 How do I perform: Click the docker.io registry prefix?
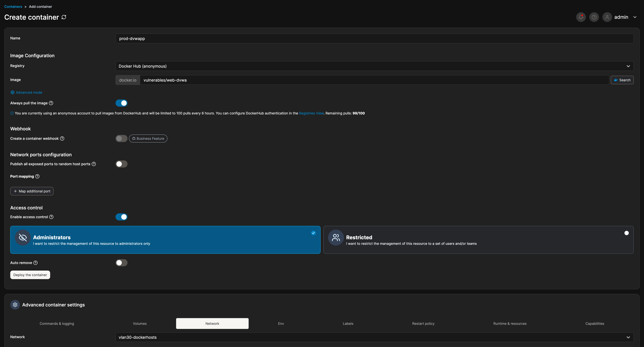[x=128, y=80]
